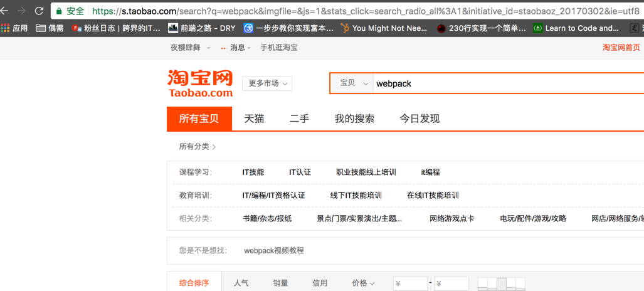Screen dimensions: 644x291
Task: Click the browser forward arrow
Action: point(21,11)
